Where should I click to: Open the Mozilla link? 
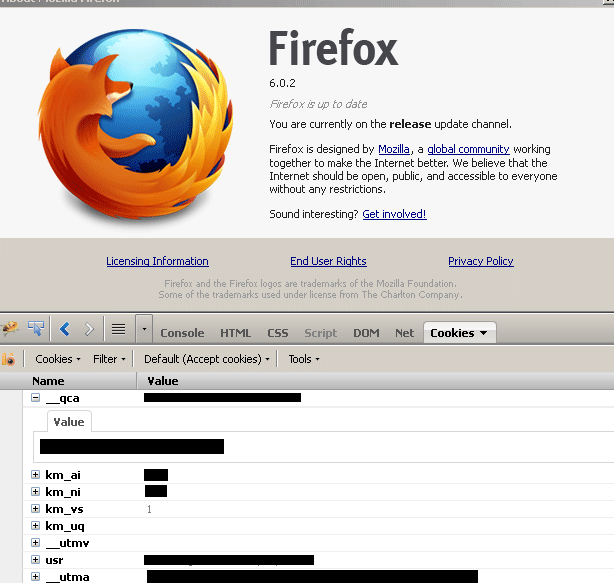coord(394,149)
